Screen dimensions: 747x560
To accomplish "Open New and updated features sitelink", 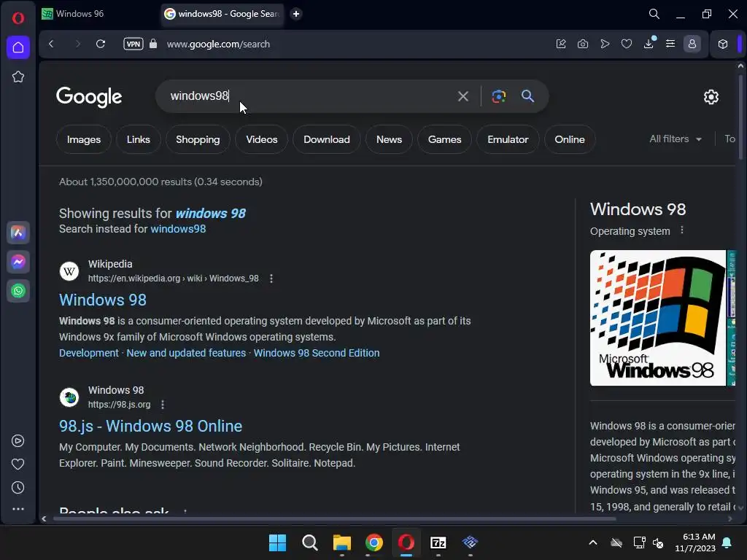I will 186,354.
